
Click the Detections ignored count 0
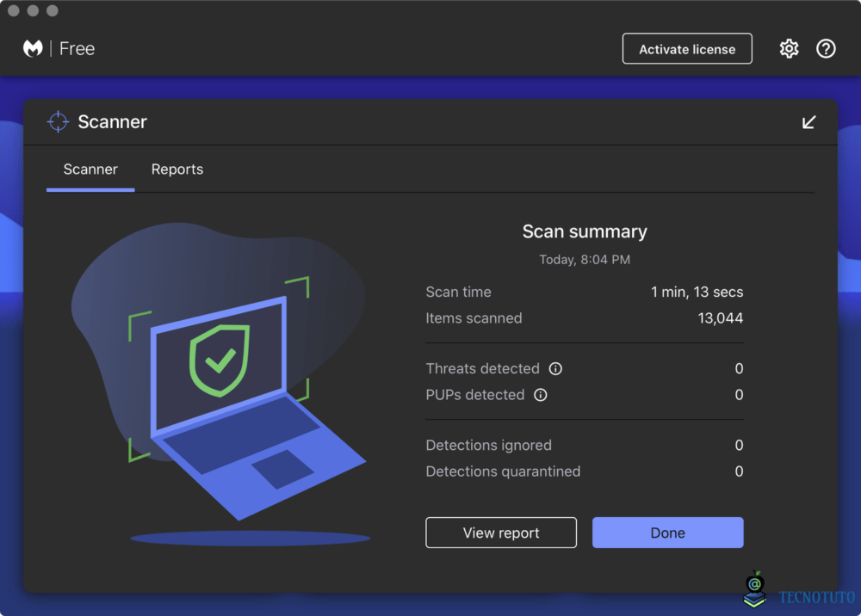[x=739, y=446]
